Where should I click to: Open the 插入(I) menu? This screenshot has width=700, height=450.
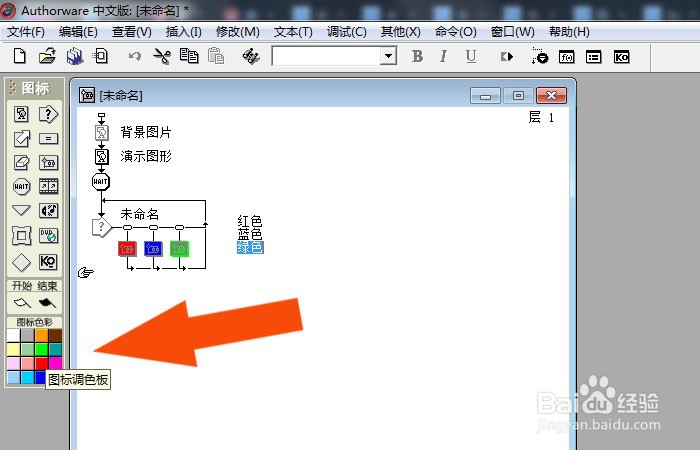183,32
